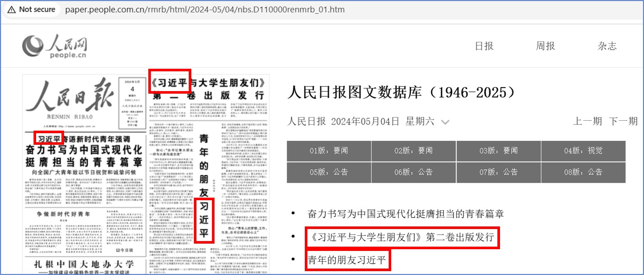Click vertical headline 青年的朋友 on the page image

204,166
